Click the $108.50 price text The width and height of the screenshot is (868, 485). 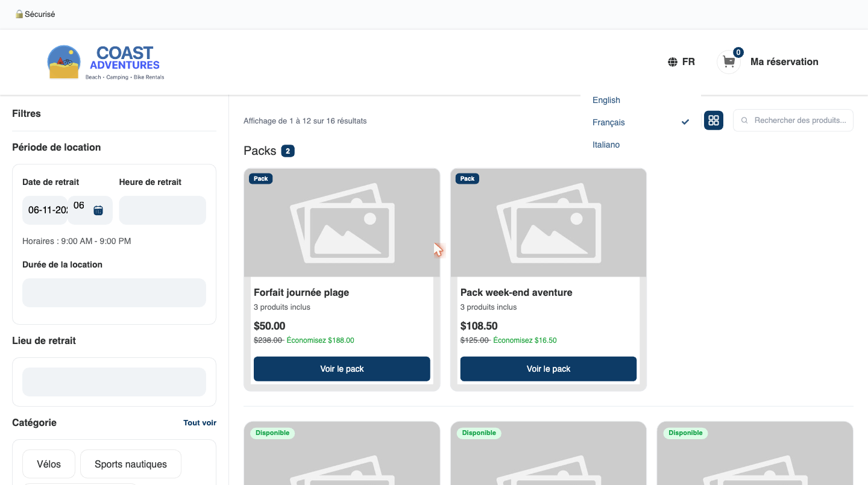tap(479, 326)
